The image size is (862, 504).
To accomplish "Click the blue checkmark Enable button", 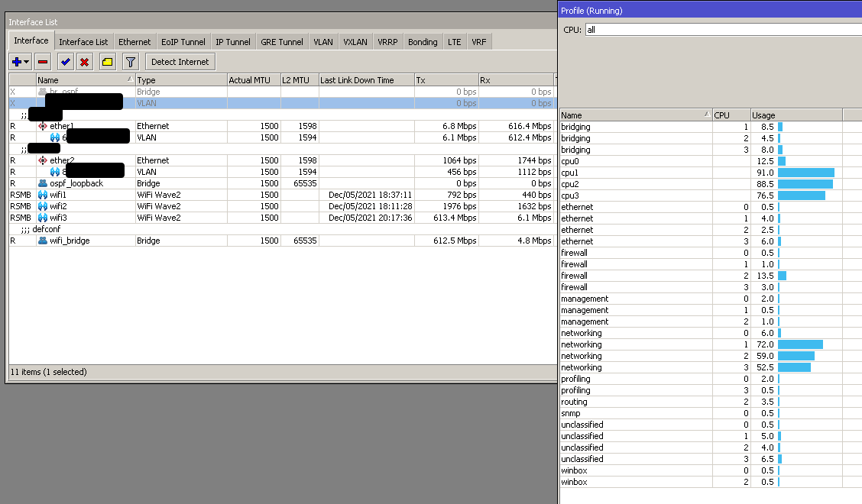I will [66, 62].
